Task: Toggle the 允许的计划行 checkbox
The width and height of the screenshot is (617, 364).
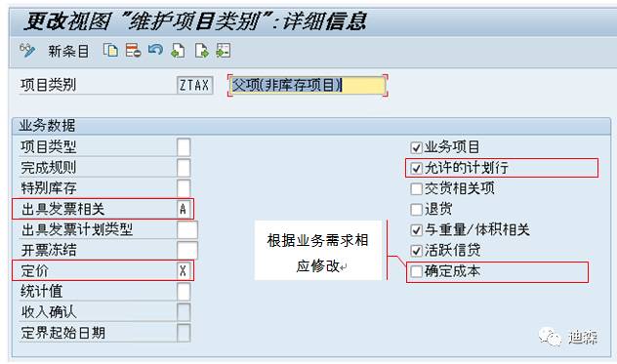Action: tap(416, 169)
